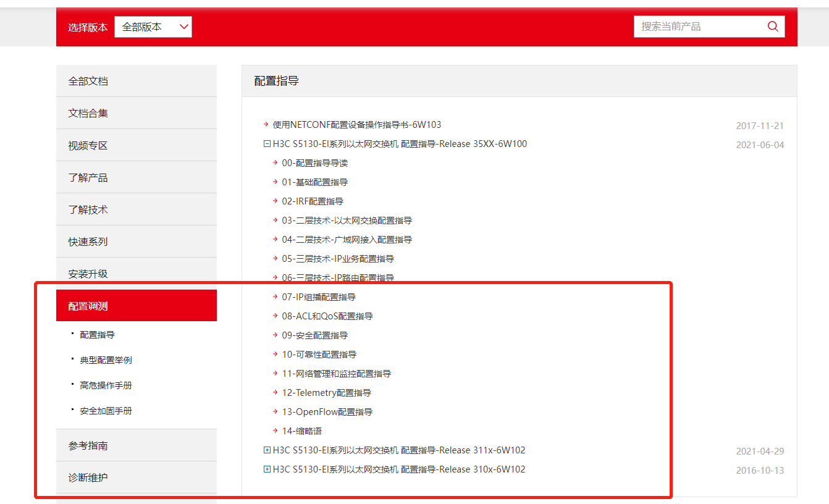Expand the Release 311x-6W102 guide tree
Image resolution: width=829 pixels, height=504 pixels.
tap(267, 450)
